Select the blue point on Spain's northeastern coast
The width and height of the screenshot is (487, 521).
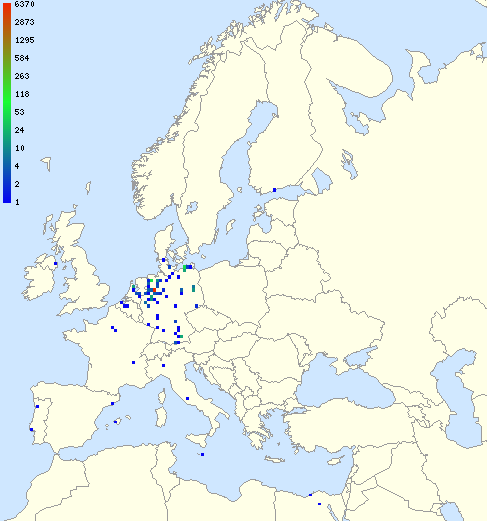[112, 404]
